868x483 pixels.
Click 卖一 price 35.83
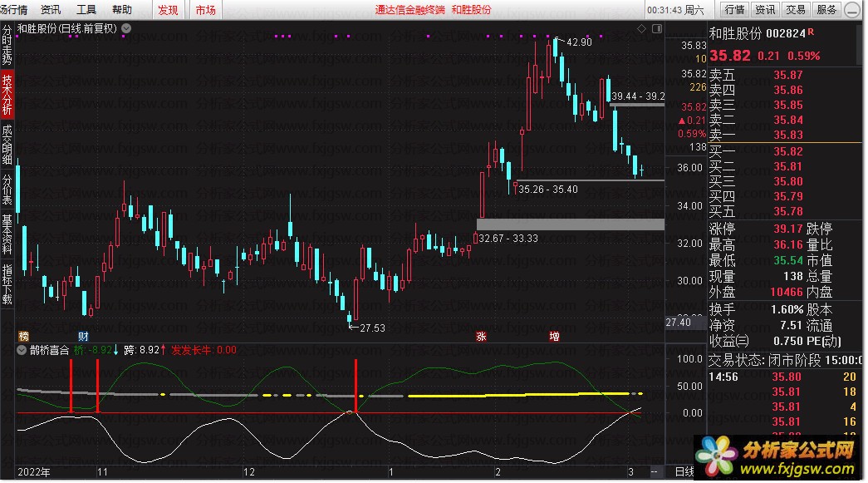click(x=787, y=135)
